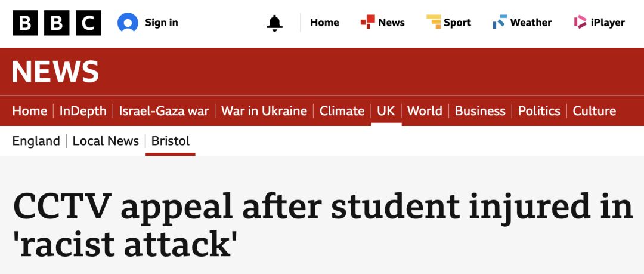Switch to the England sub-tab
Screen dimensions: 644x274
pos(36,141)
